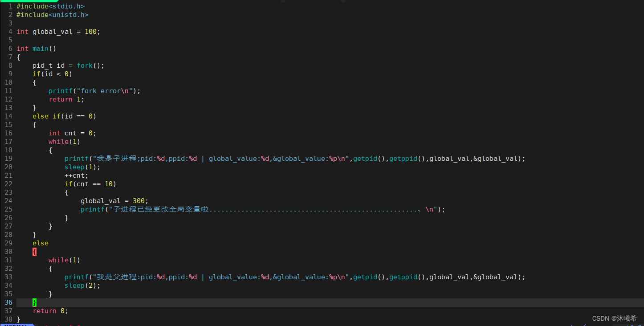Click the "printf" call on line 25
This screenshot has height=326, width=644.
(x=93, y=209)
